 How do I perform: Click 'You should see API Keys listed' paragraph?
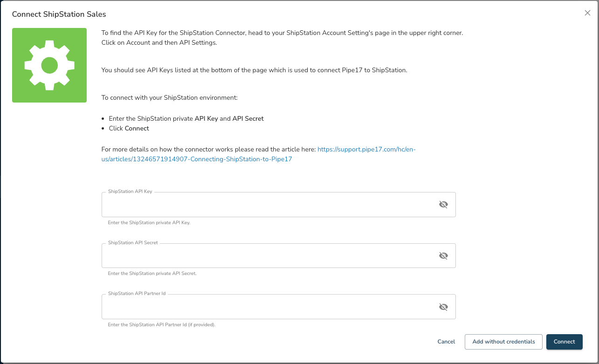tap(255, 70)
